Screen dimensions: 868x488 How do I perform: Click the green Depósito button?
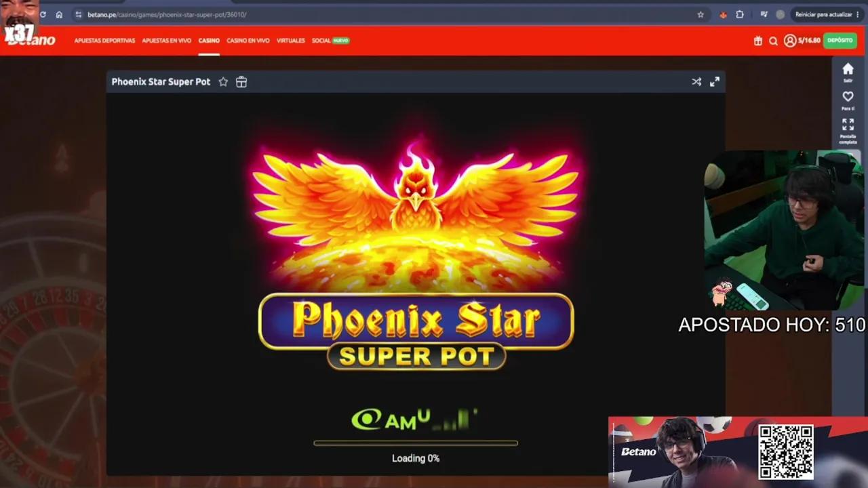point(840,41)
